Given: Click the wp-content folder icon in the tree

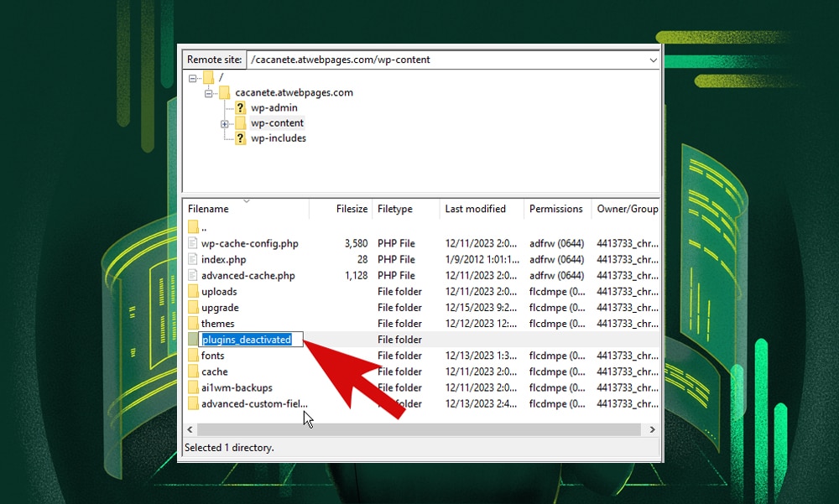Looking at the screenshot, I should point(241,122).
